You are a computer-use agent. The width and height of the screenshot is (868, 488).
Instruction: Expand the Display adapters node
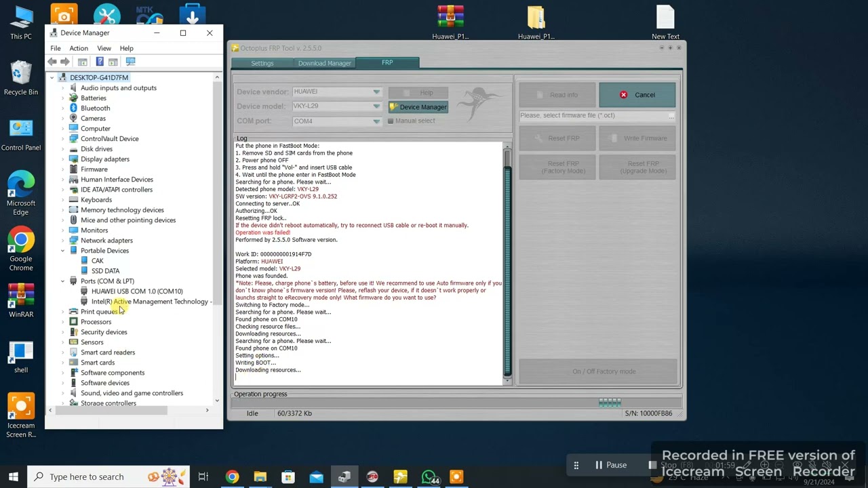click(63, 159)
